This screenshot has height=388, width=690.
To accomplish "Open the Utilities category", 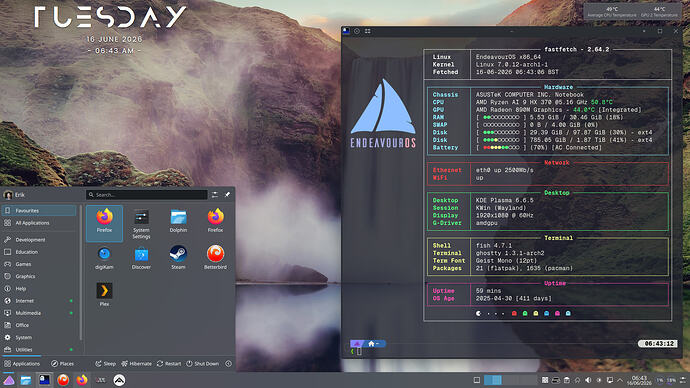I will tap(39, 350).
